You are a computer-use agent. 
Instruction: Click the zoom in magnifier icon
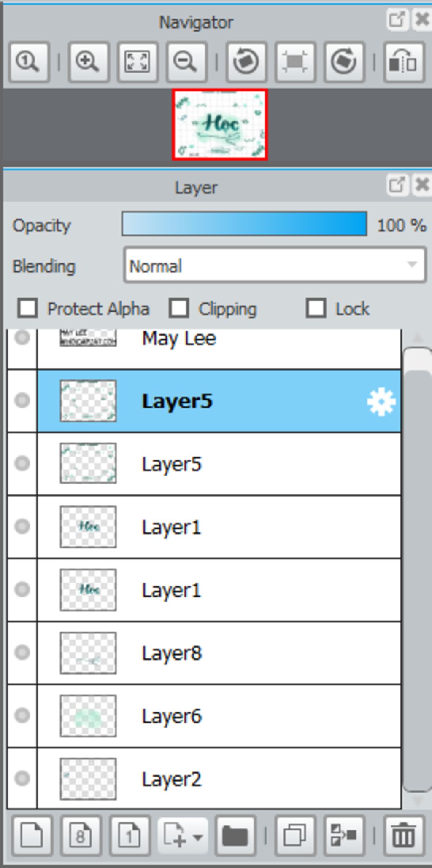click(x=88, y=62)
